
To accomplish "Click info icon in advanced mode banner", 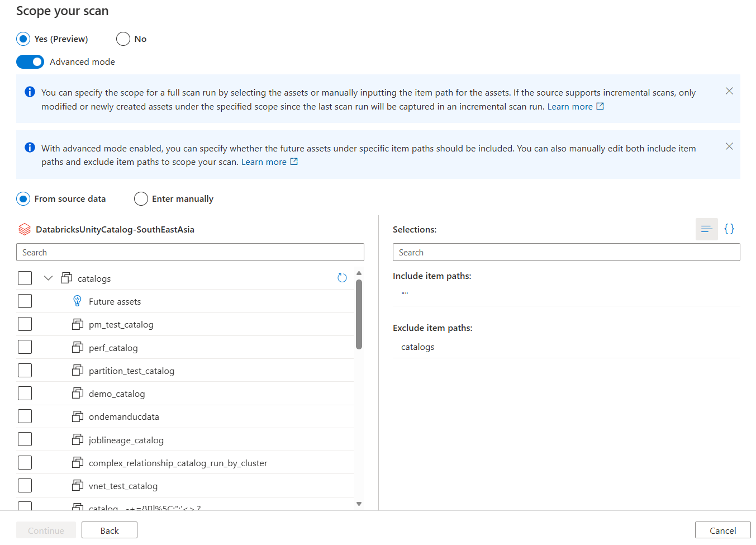I will 30,147.
